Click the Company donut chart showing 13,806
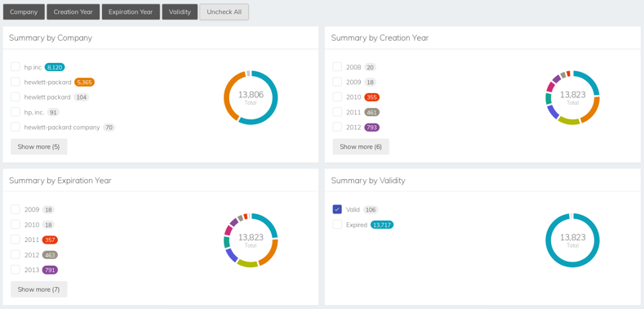Image resolution: width=644 pixels, height=309 pixels. tap(251, 97)
